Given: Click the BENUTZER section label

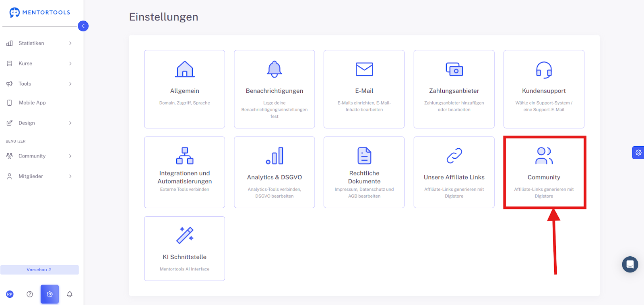Looking at the screenshot, I should 16,141.
